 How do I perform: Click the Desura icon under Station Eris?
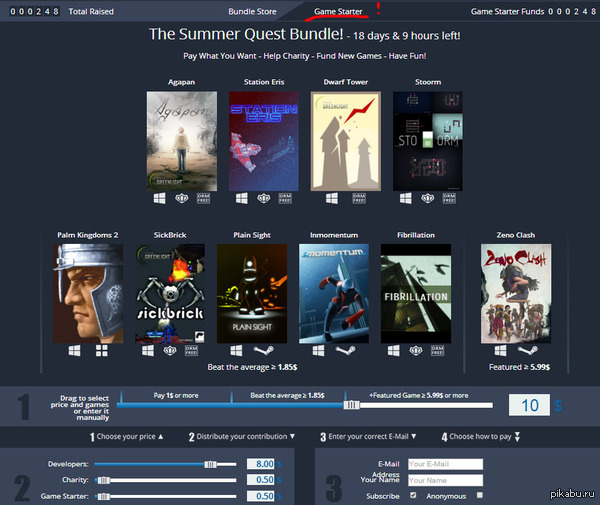point(264,198)
